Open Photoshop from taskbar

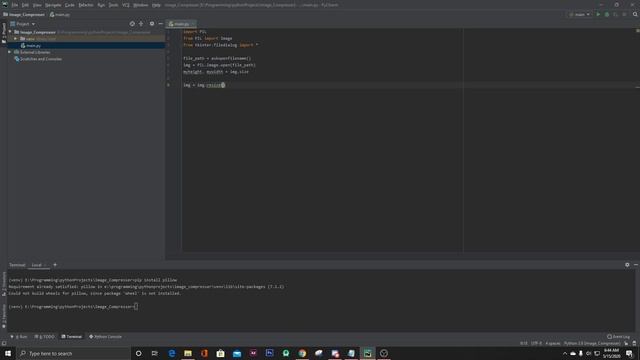point(269,353)
